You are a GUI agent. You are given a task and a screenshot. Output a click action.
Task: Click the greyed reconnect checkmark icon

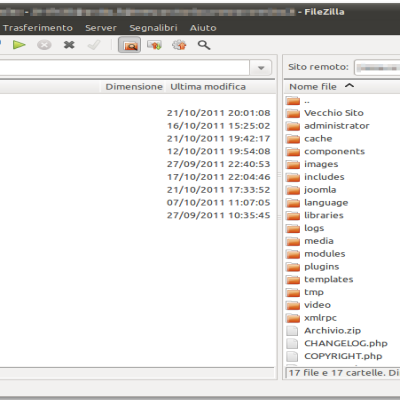94,45
